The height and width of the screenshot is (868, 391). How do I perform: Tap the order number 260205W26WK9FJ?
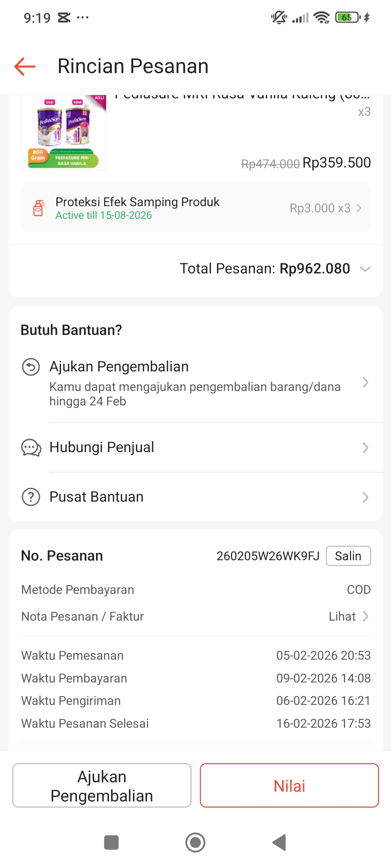268,556
